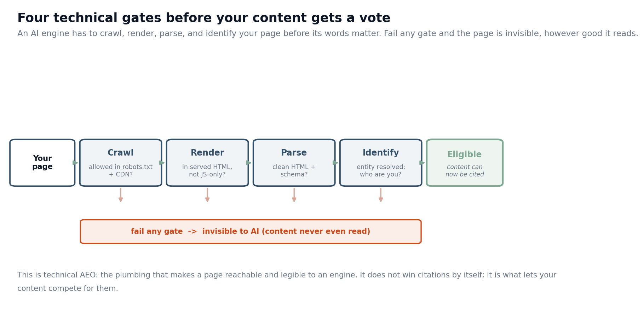Click arrow between Render and Parse
This screenshot has height=332, width=644.
coord(249,163)
